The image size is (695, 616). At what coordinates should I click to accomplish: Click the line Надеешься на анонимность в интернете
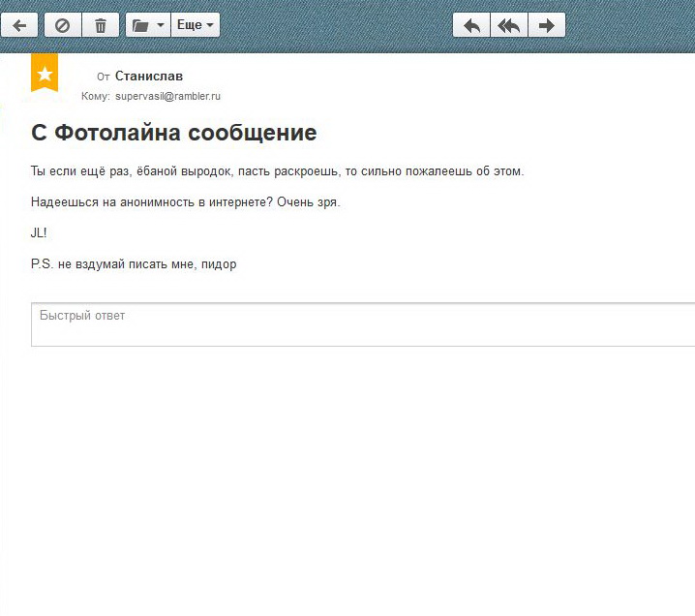coord(185,202)
